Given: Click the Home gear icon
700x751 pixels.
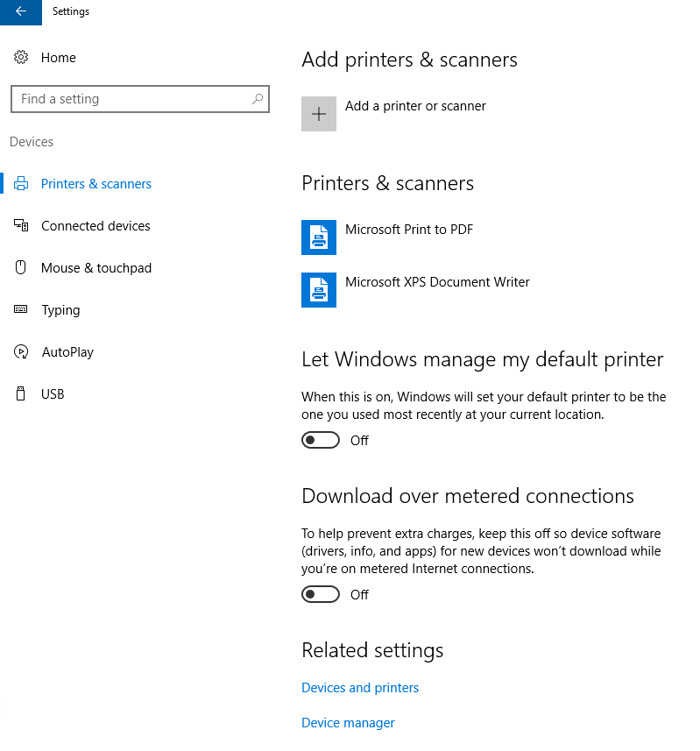Looking at the screenshot, I should [21, 58].
